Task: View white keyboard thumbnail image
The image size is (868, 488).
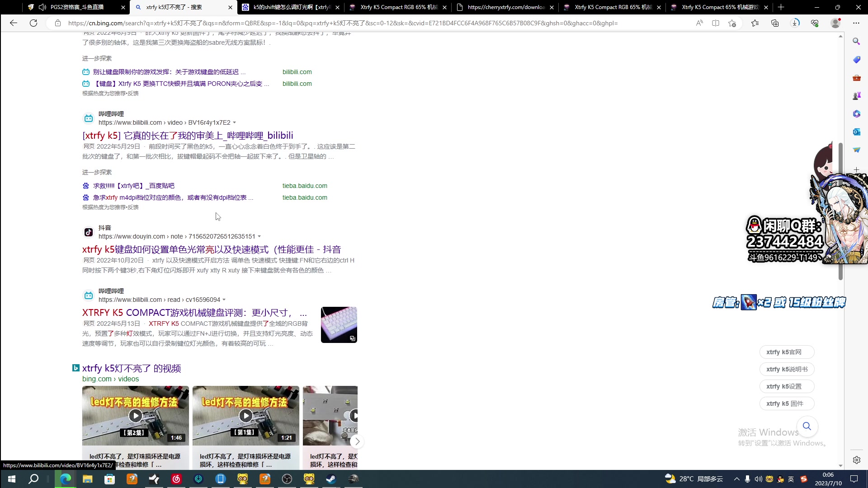Action: [x=339, y=325]
